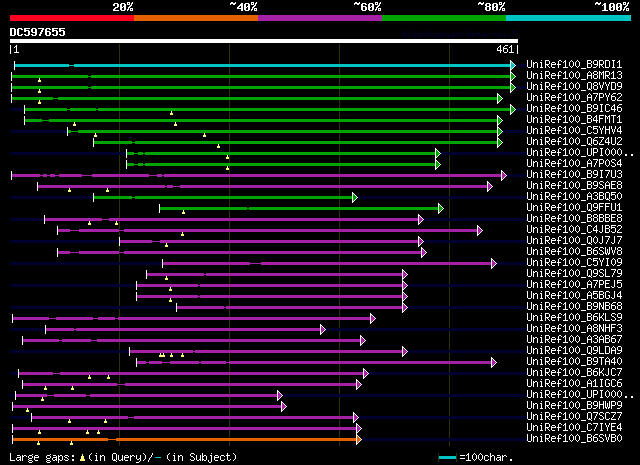Viewport: 640px width, 465px height.
Task: Click the UniRef100_B8BBE8 label
Action: pyautogui.click(x=574, y=218)
